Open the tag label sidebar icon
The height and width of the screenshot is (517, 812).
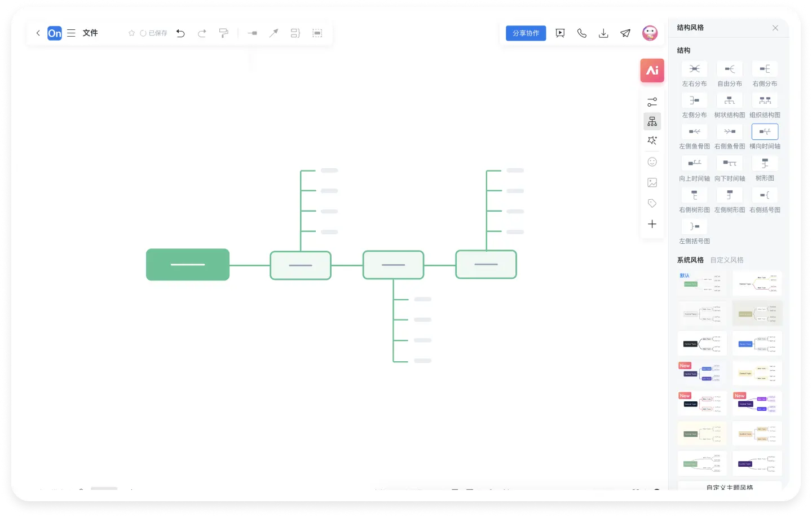[x=652, y=203]
